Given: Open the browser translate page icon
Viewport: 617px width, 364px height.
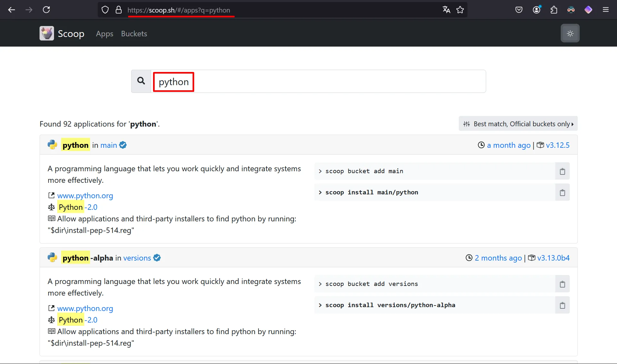Looking at the screenshot, I should pyautogui.click(x=446, y=10).
